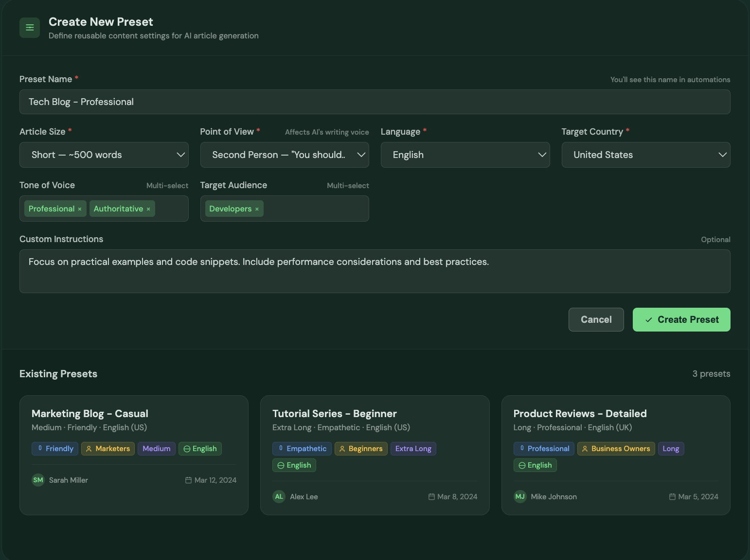Image resolution: width=750 pixels, height=560 pixels.
Task: Open the Article Size dropdown
Action: (104, 155)
